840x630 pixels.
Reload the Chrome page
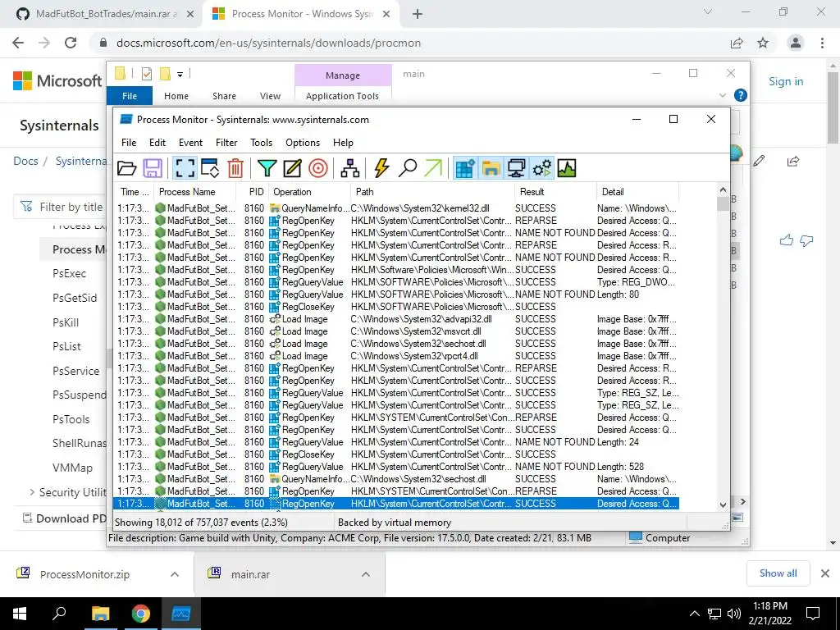click(x=71, y=43)
